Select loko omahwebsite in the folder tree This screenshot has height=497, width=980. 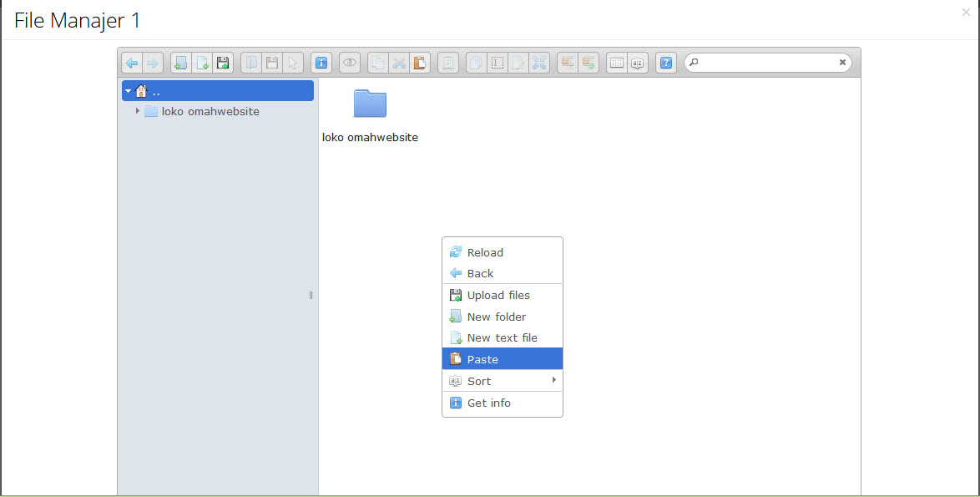(210, 111)
